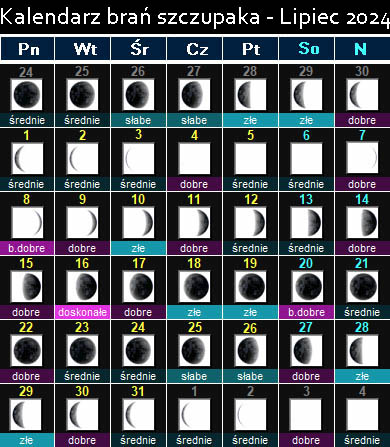The width and height of the screenshot is (390, 447).
Task: Select the moon image under date 8
Action: point(27,222)
